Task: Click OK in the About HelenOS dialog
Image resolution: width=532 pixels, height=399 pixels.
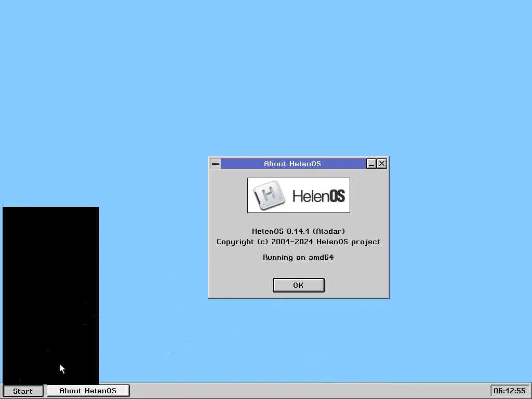Action: pyautogui.click(x=298, y=285)
